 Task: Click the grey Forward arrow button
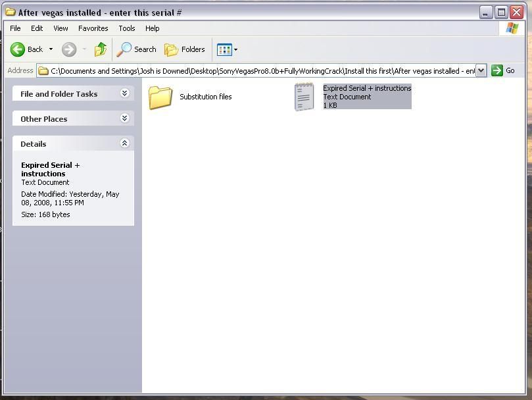tap(69, 49)
